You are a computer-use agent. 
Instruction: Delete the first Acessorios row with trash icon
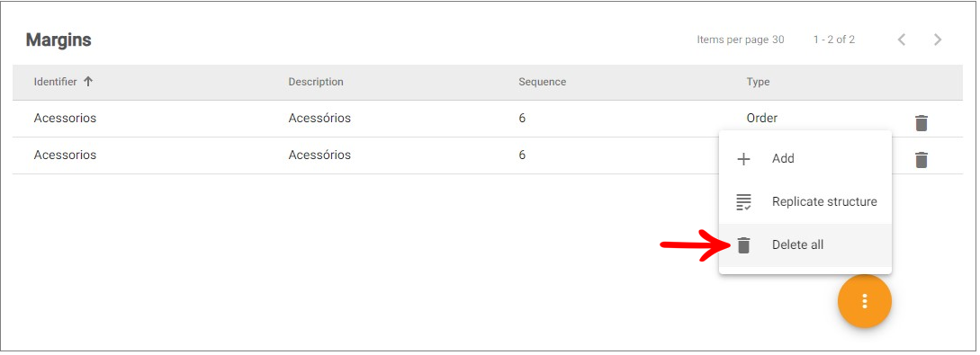click(921, 123)
